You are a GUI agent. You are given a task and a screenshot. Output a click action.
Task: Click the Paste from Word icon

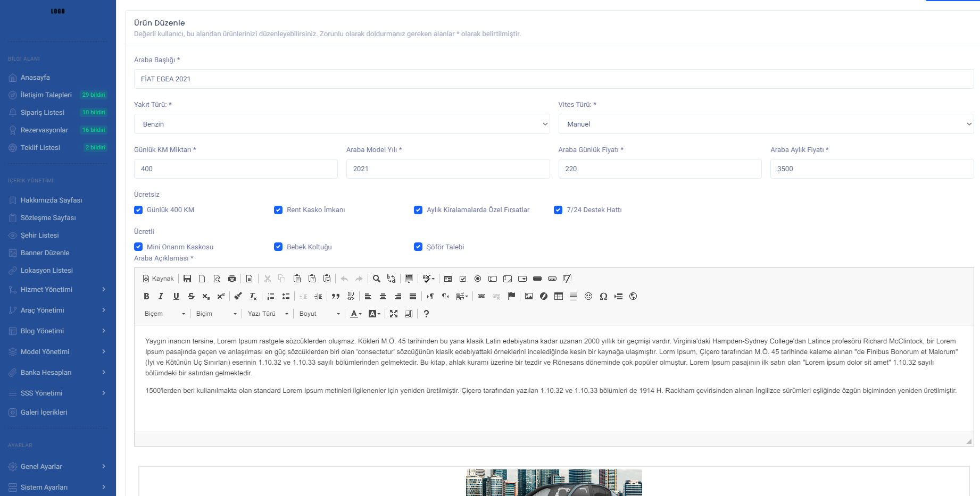pyautogui.click(x=327, y=279)
